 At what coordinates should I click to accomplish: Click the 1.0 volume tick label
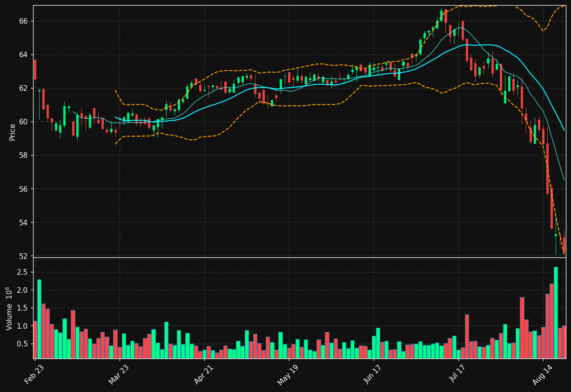[22, 326]
